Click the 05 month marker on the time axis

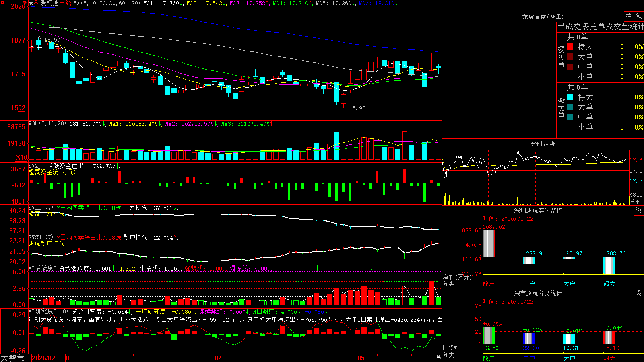click(361, 358)
